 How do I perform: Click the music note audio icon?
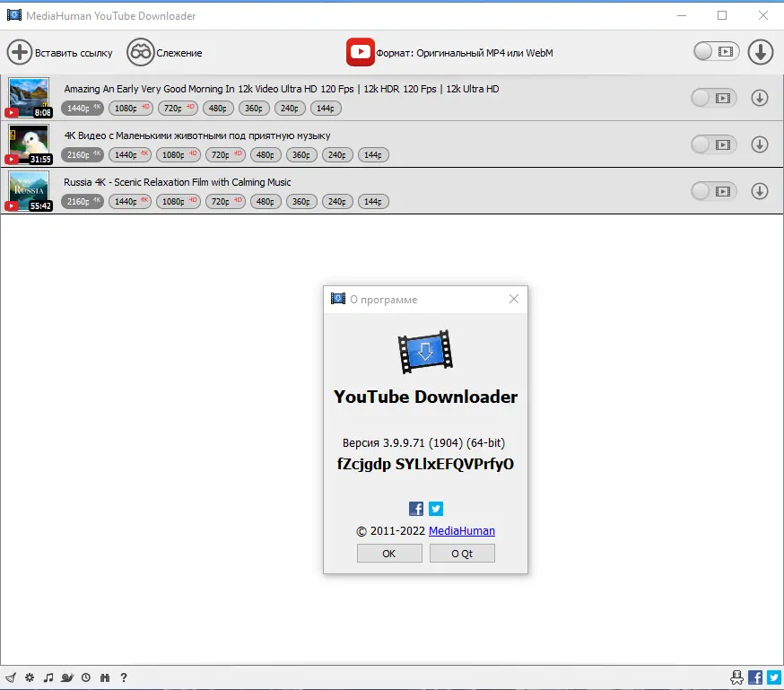click(x=48, y=677)
